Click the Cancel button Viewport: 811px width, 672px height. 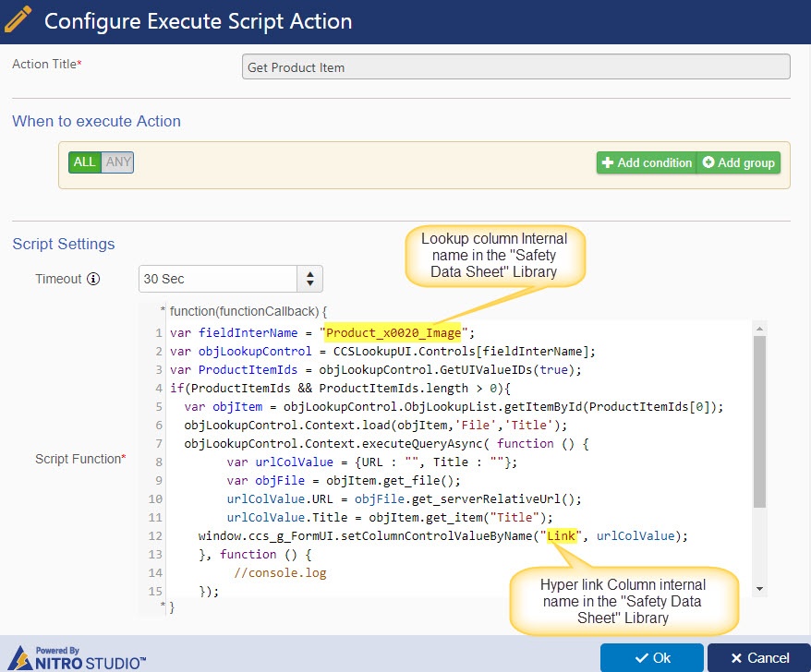point(758,658)
